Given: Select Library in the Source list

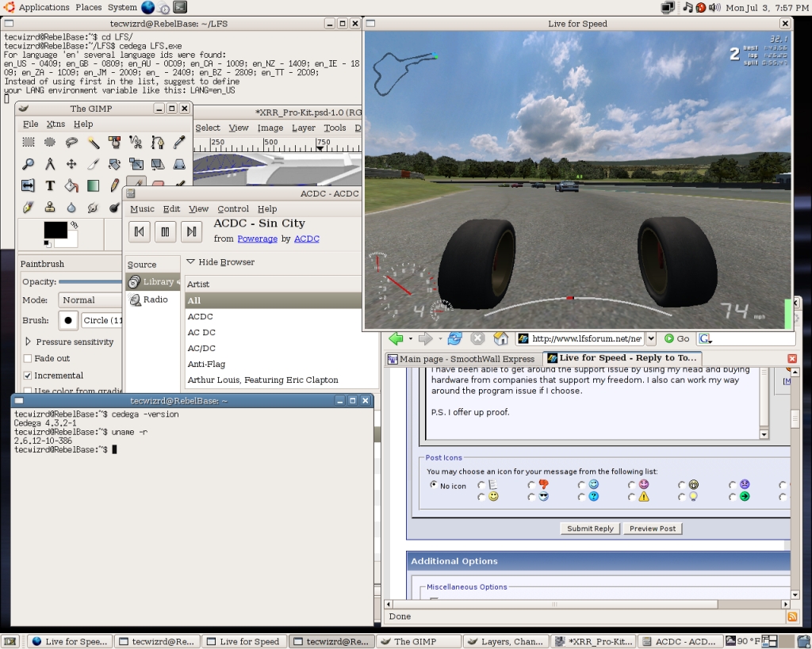Looking at the screenshot, I should [153, 281].
